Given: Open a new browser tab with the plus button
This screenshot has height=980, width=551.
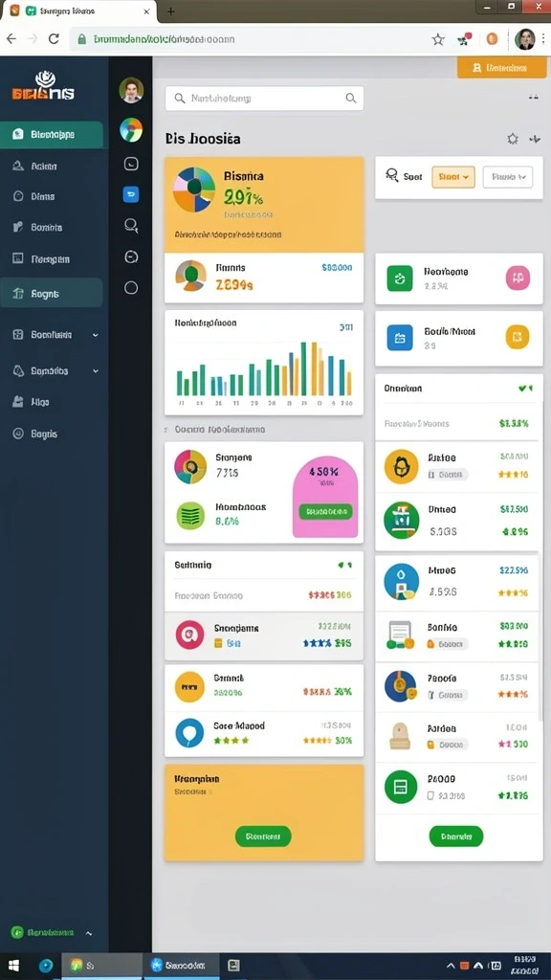Looking at the screenshot, I should pos(170,11).
